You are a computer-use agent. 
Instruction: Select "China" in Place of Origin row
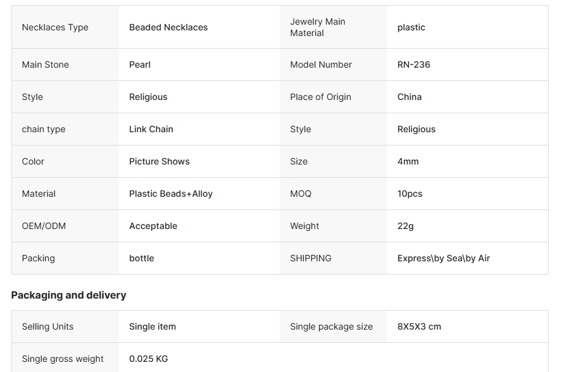click(410, 97)
